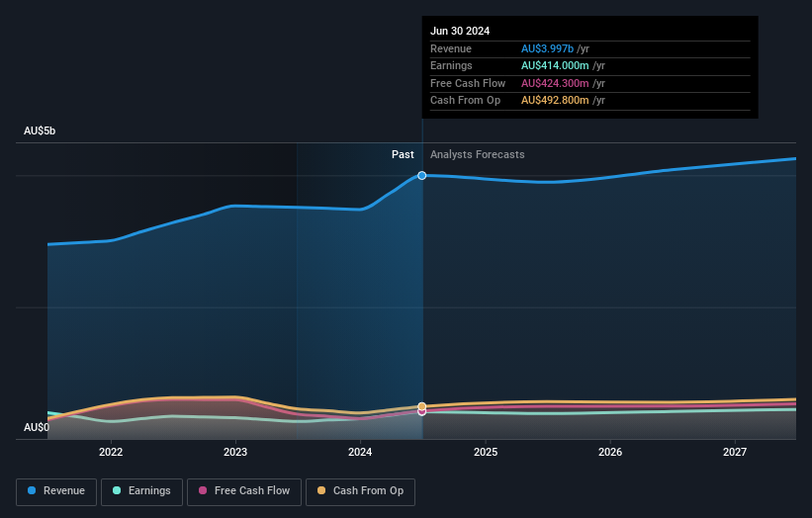
Task: Click the 2023 x-axis label
Action: (x=235, y=452)
